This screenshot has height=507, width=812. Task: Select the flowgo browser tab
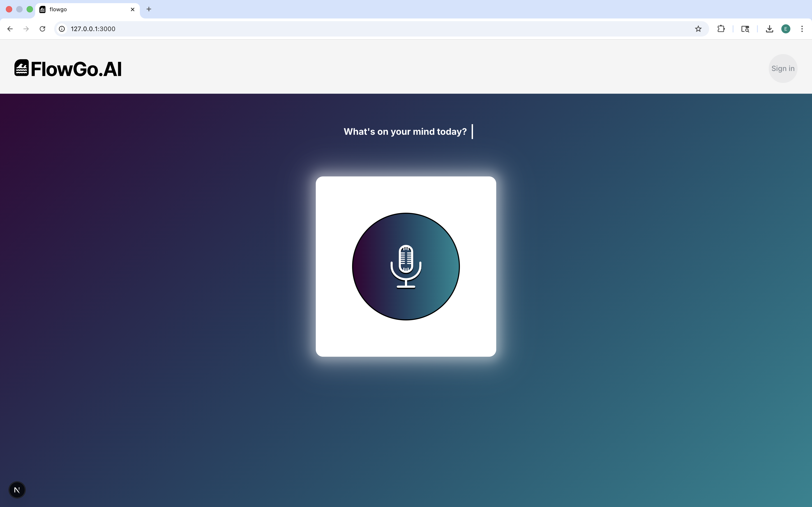click(84, 9)
